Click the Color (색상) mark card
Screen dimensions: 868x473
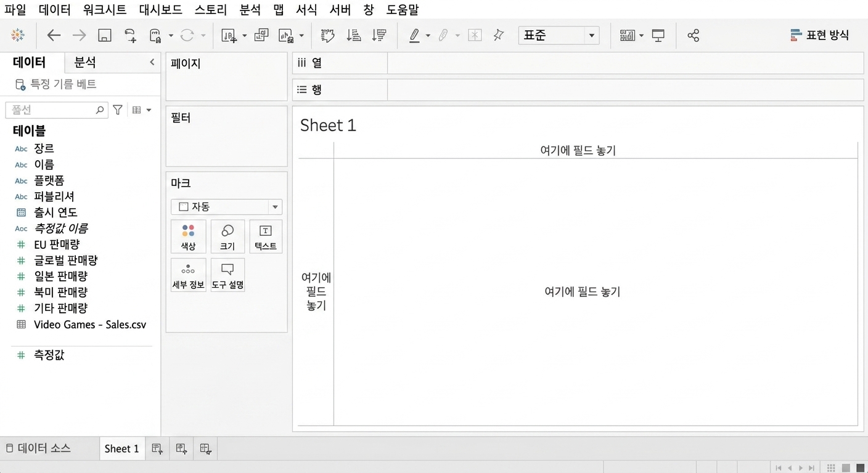(x=188, y=236)
